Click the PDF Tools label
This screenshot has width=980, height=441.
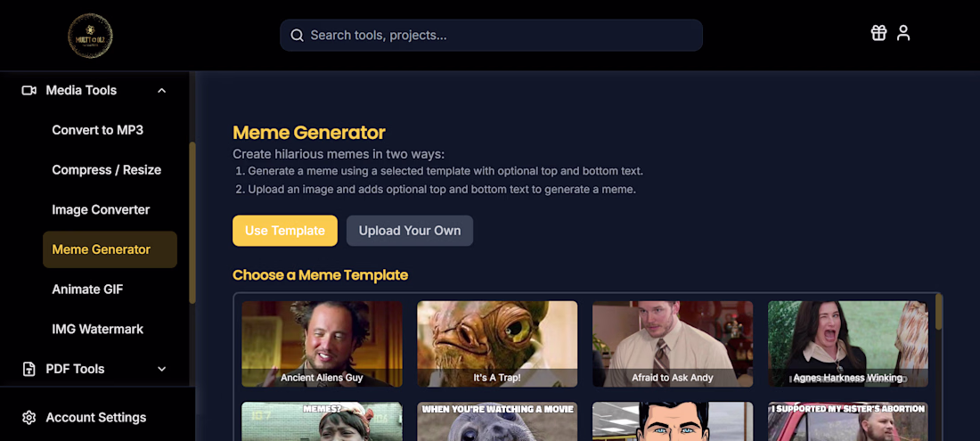pos(75,369)
